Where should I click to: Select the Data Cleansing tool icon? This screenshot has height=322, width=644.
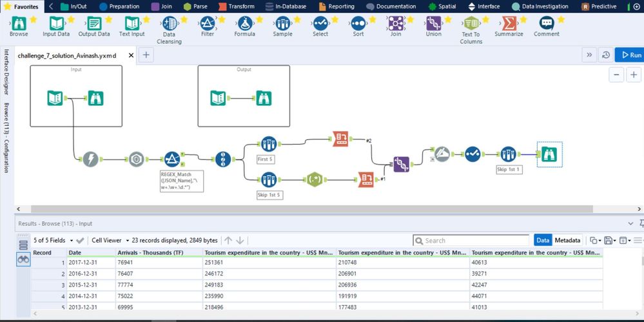170,23
